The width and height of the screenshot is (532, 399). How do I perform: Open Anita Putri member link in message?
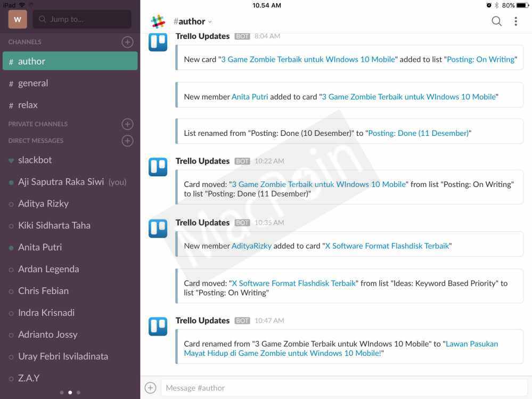click(250, 97)
